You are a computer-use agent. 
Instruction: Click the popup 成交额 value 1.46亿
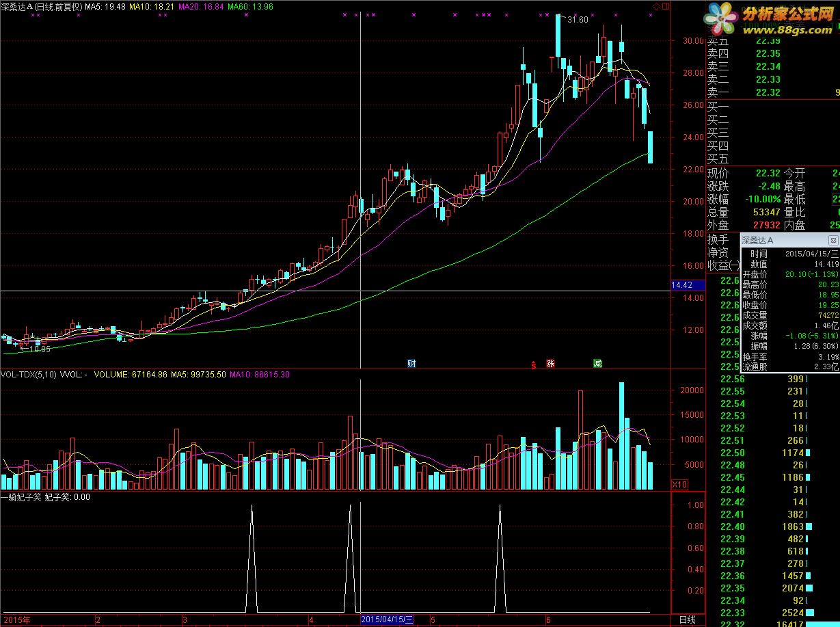[x=826, y=325]
